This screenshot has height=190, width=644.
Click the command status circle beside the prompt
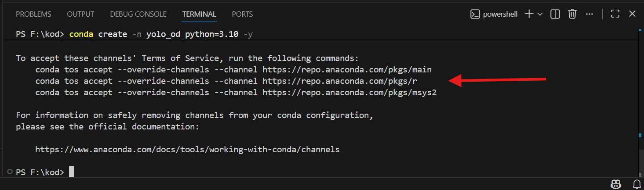(x=10, y=172)
